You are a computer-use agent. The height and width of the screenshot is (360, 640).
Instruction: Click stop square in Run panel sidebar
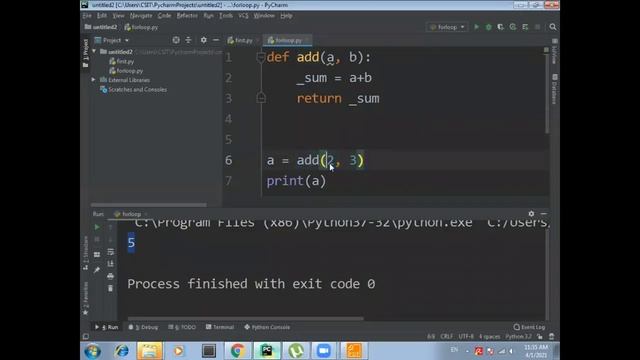(x=97, y=240)
